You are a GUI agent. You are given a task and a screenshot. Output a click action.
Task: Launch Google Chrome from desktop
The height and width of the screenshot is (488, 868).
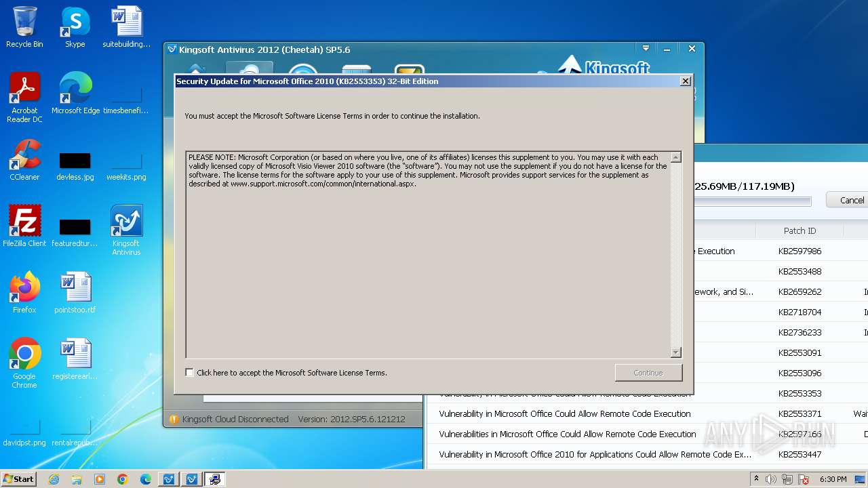point(24,363)
